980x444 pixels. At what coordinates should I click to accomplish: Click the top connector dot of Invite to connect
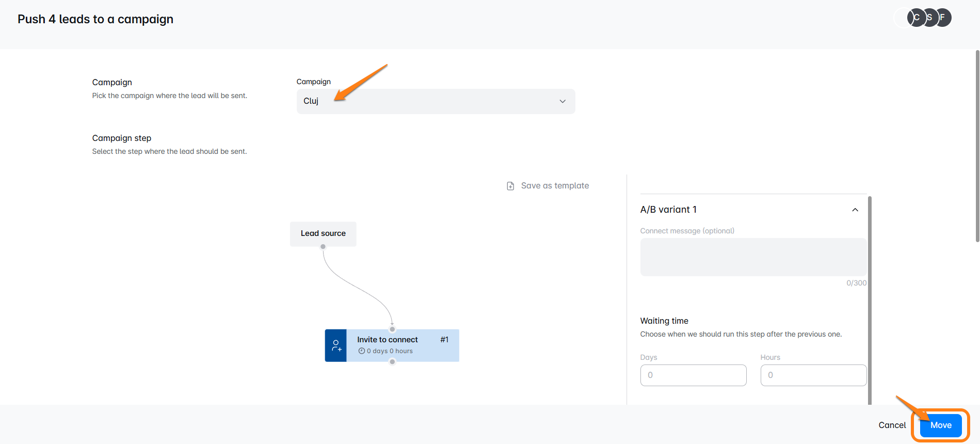click(x=392, y=329)
